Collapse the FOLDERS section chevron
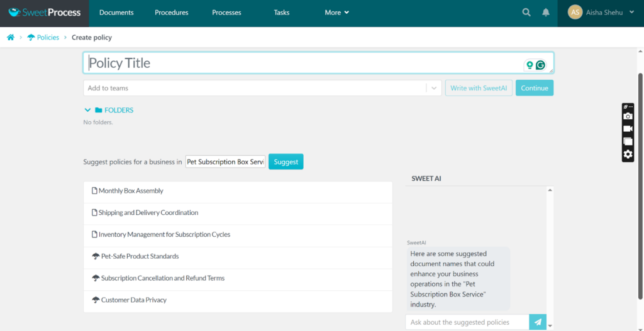The image size is (644, 331). pos(87,111)
